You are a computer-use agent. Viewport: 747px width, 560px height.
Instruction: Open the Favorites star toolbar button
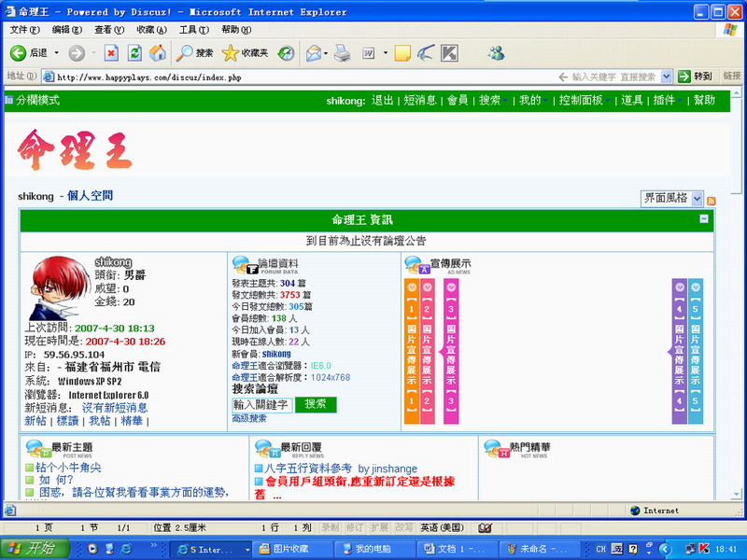click(246, 53)
